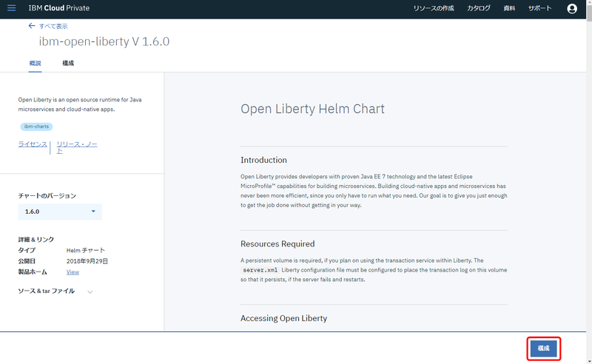Open the hamburger navigation menu
Image resolution: width=592 pixels, height=364 pixels.
point(12,8)
